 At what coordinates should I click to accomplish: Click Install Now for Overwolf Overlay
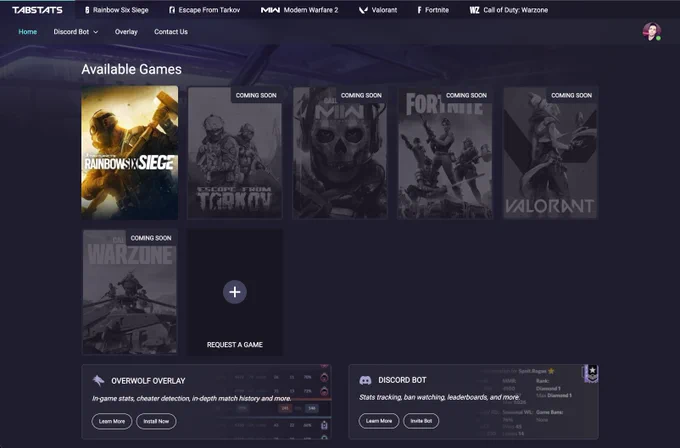pos(156,421)
